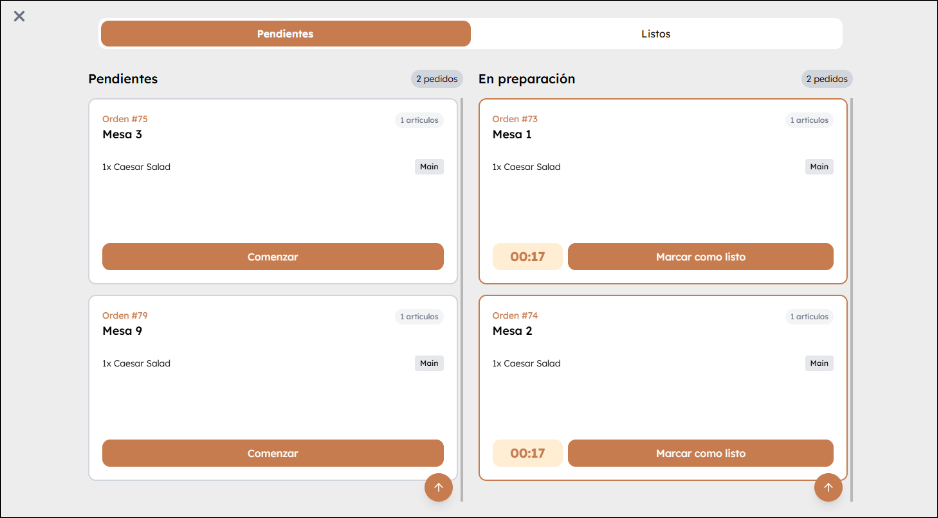
Task: Start order #79 with Comenzar
Action: point(273,453)
